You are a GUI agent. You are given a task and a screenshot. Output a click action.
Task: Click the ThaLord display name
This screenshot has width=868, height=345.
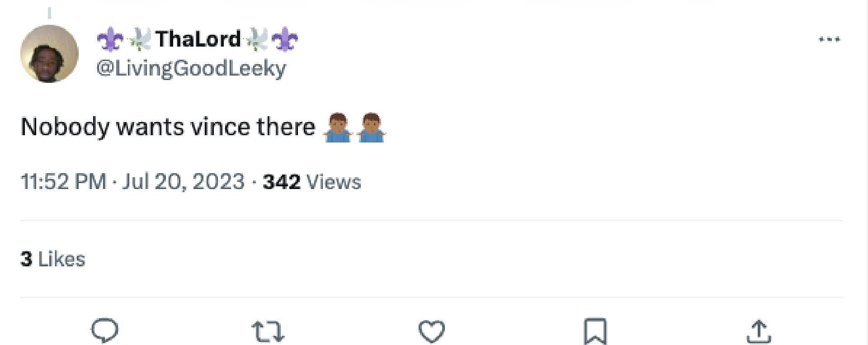point(198,39)
